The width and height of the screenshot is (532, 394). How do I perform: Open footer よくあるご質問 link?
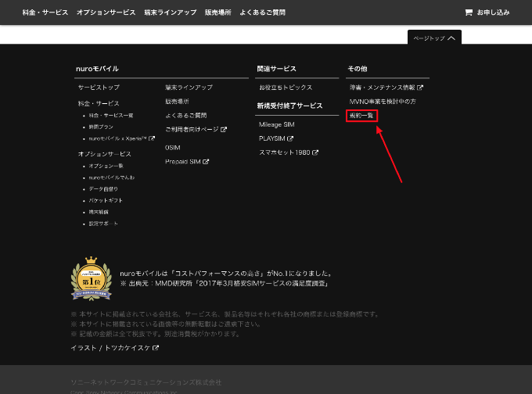[x=185, y=115]
